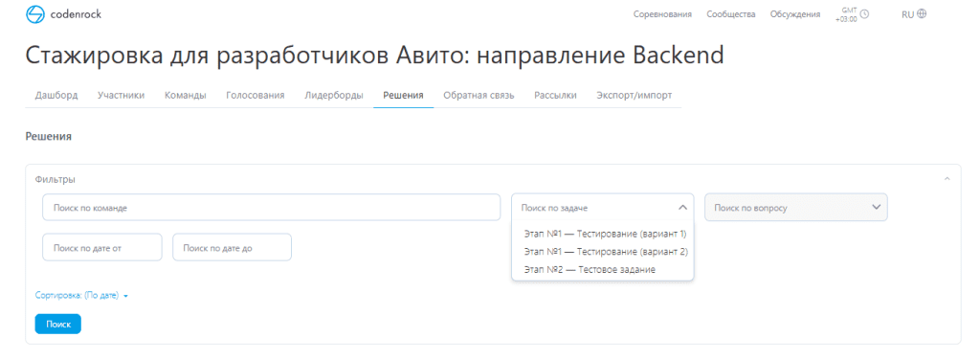Viewport: 980px width, 360px height.
Task: Collapse the Фильтры panel chevron
Action: click(x=947, y=179)
